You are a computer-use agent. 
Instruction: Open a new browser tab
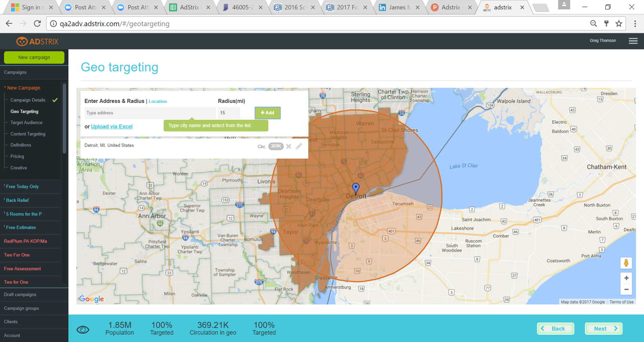point(541,8)
